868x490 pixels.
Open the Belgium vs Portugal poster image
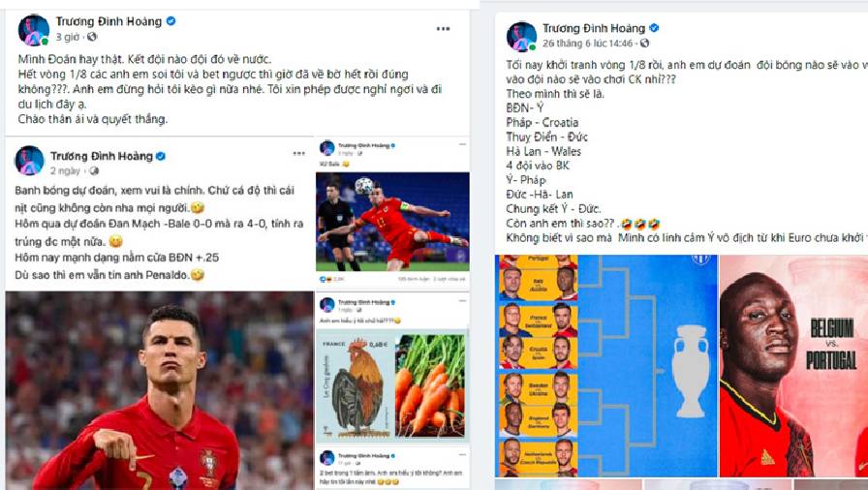click(x=793, y=366)
